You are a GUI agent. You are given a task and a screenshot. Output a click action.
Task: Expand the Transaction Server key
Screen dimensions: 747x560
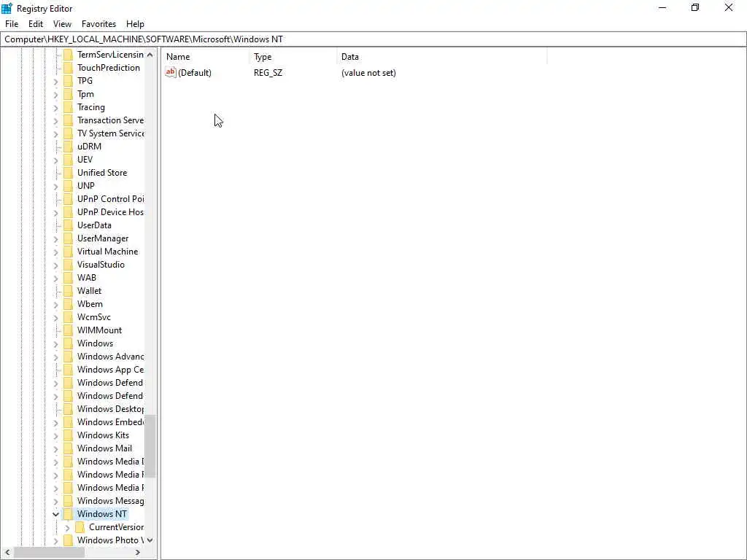(55, 121)
